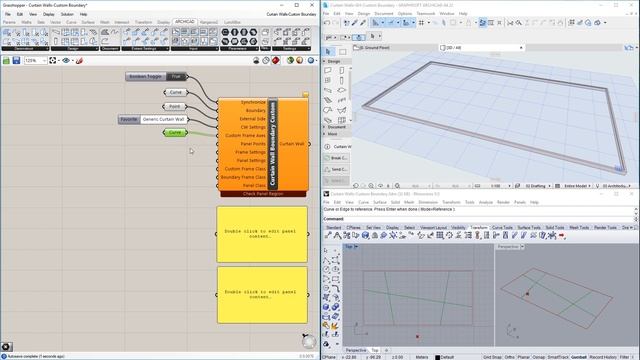Screen dimensions: 640x360
Task: Click the undo arrow in ARCHICAD toolbar
Action: tap(327, 23)
